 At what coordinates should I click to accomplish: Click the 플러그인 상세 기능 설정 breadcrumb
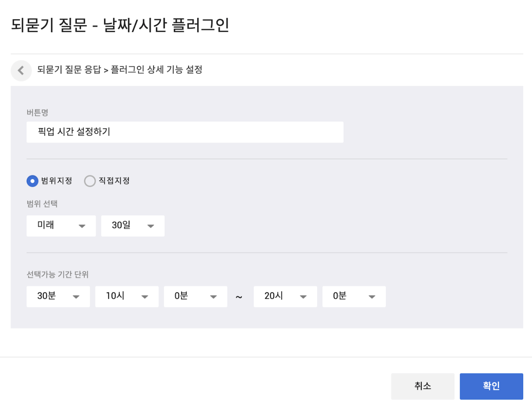pos(156,70)
